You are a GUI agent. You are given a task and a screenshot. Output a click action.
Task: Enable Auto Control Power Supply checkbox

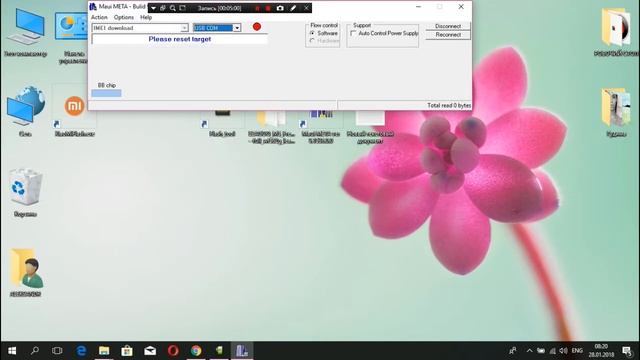tap(353, 33)
